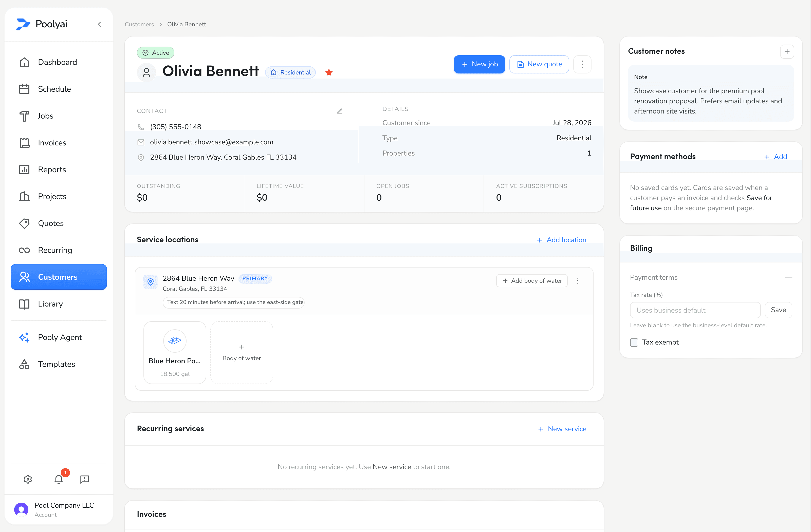Add a customer note with plus button
The height and width of the screenshot is (532, 811).
[787, 52]
